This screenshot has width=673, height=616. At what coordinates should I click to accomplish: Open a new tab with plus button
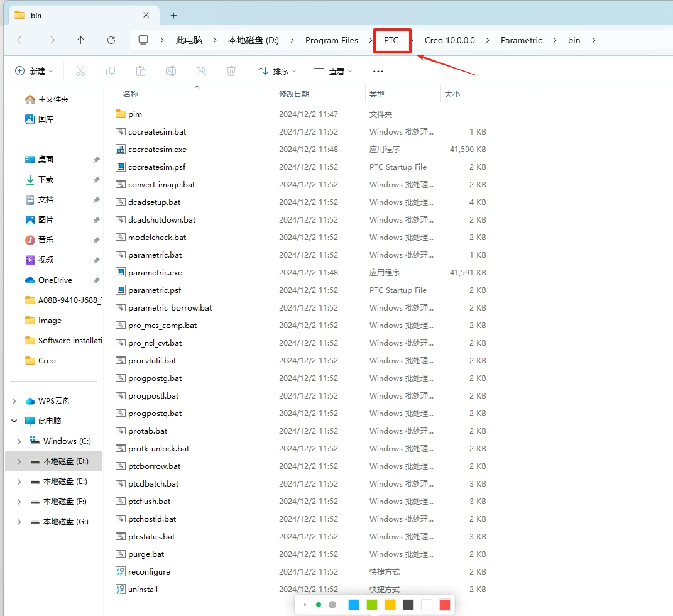[x=174, y=16]
